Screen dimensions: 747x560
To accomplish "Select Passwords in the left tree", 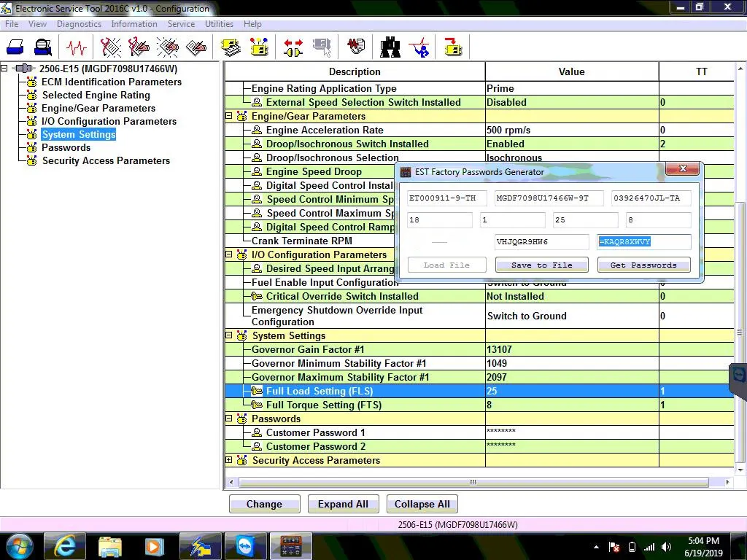I will pyautogui.click(x=66, y=147).
